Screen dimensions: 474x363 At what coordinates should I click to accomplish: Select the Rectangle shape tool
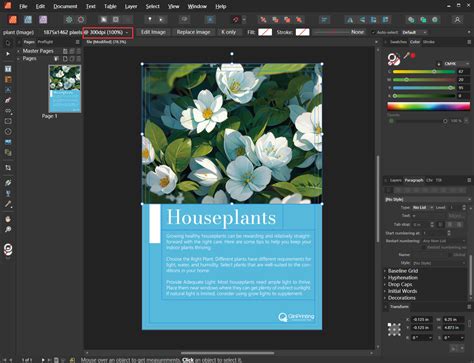8,121
